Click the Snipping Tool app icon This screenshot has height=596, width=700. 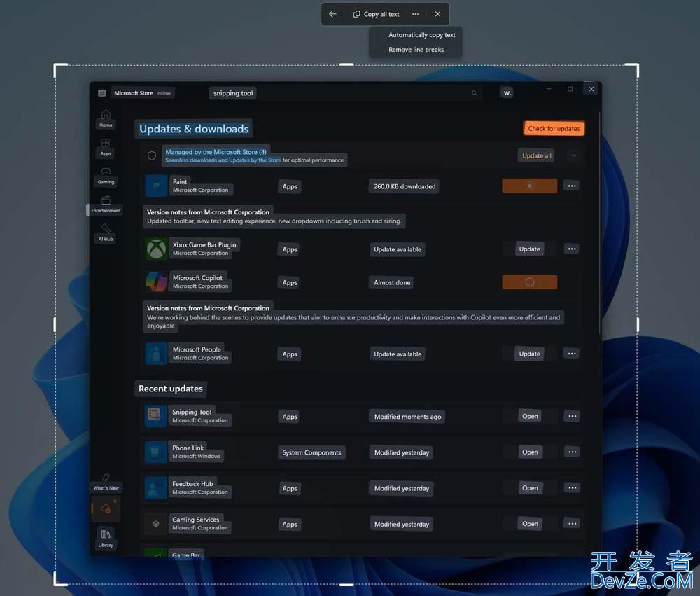(x=156, y=416)
